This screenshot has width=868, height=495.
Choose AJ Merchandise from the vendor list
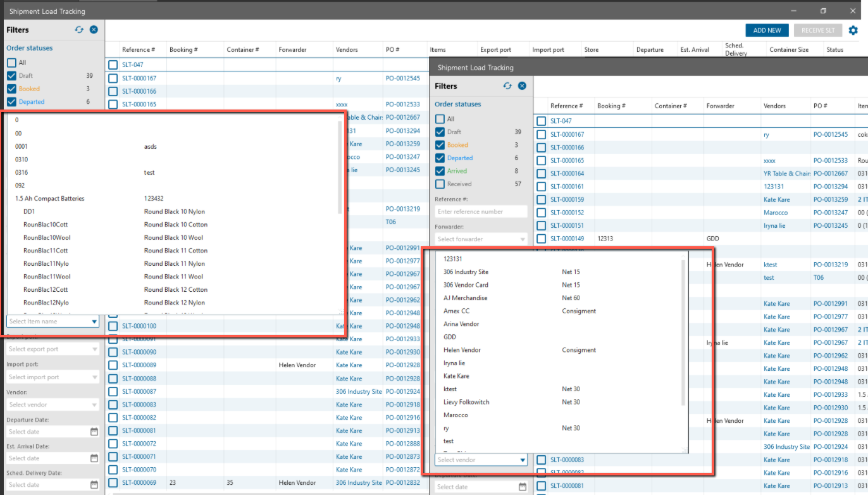tap(465, 298)
